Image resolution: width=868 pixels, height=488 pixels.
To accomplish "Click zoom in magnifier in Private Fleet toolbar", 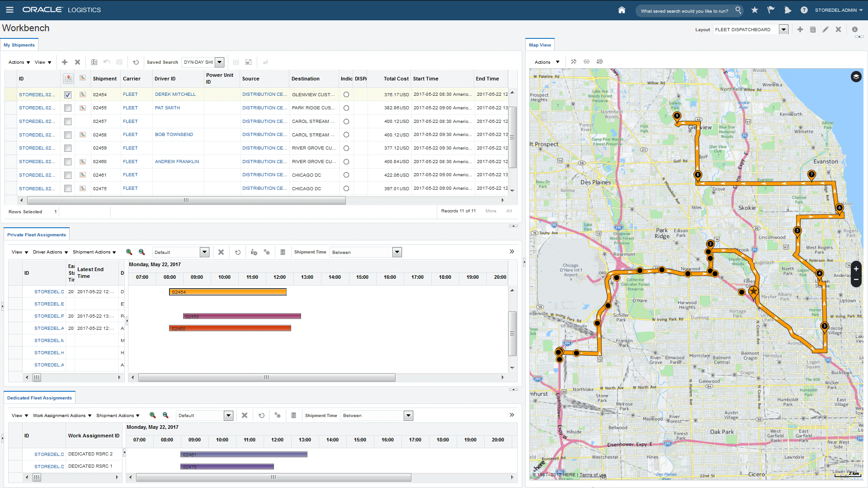I will [x=129, y=252].
